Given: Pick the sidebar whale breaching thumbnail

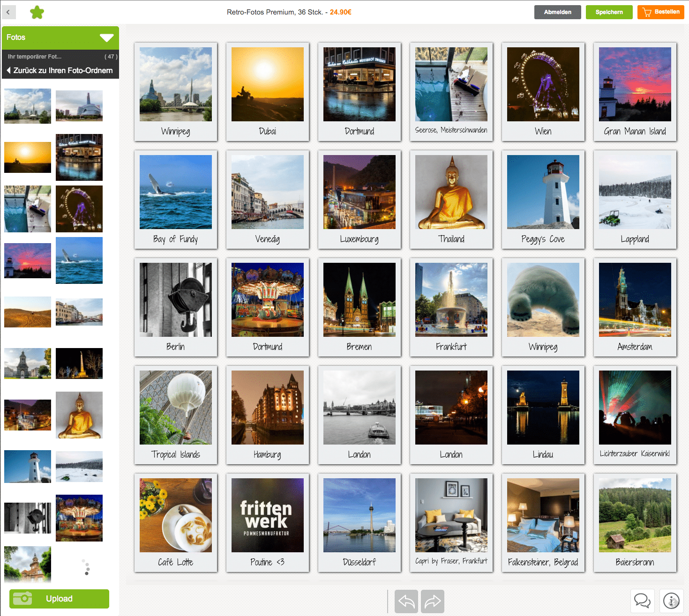Looking at the screenshot, I should 79,260.
